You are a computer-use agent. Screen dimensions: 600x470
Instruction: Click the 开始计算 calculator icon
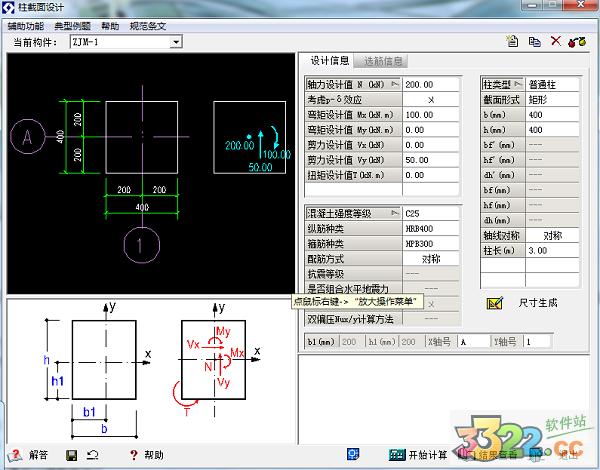[397, 455]
